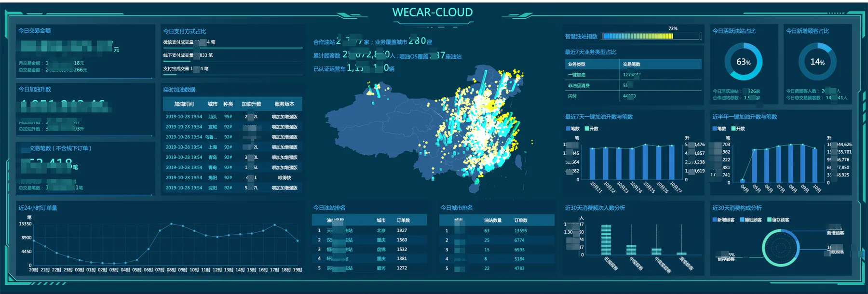Select the 服务版本 column header
This screenshot has height=294, width=868.
click(285, 104)
